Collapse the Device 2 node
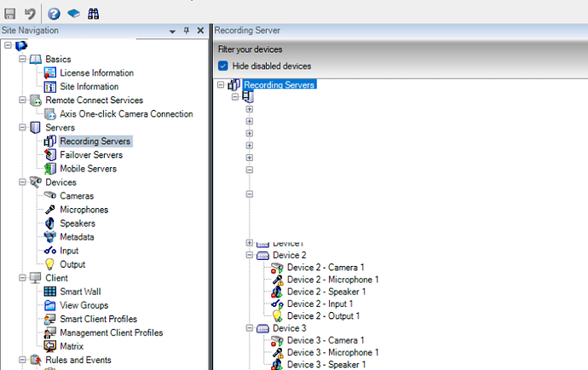Image resolution: width=588 pixels, height=370 pixels. click(x=250, y=255)
